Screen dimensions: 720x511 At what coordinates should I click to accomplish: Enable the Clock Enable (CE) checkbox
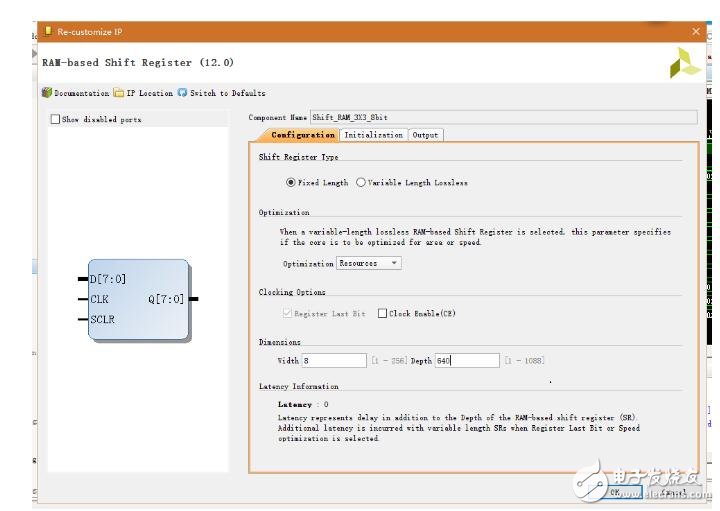382,313
